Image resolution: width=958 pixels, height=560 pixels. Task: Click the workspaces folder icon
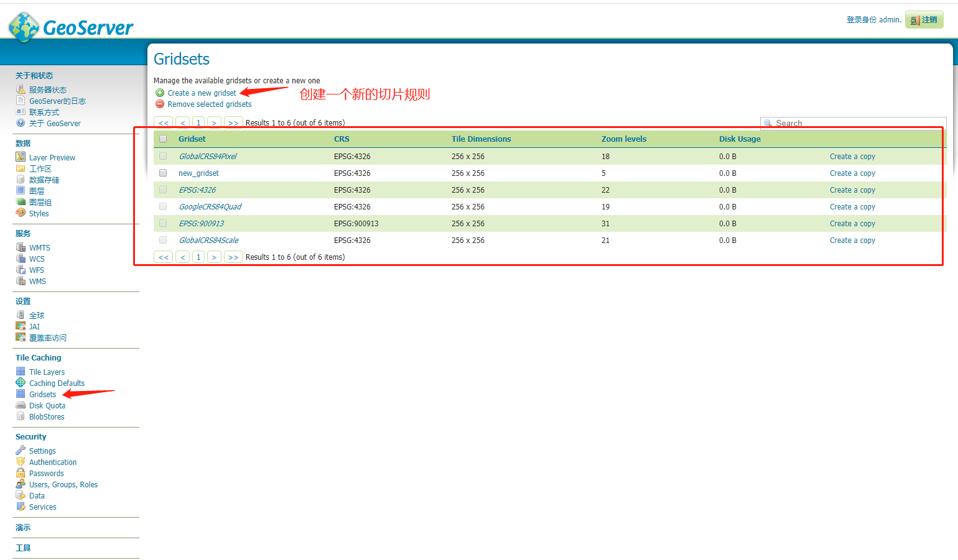21,168
